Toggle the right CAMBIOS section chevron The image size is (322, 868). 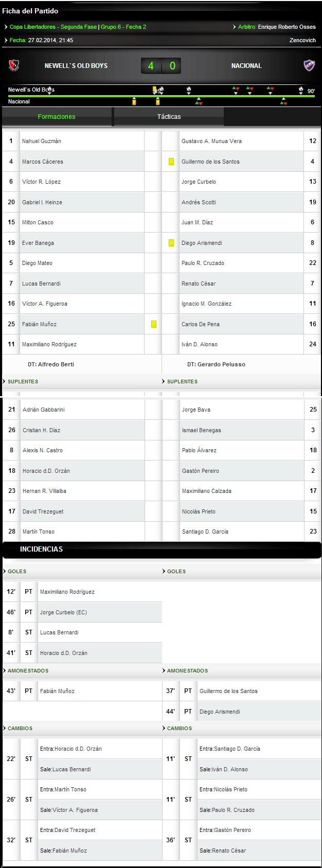coord(164,728)
